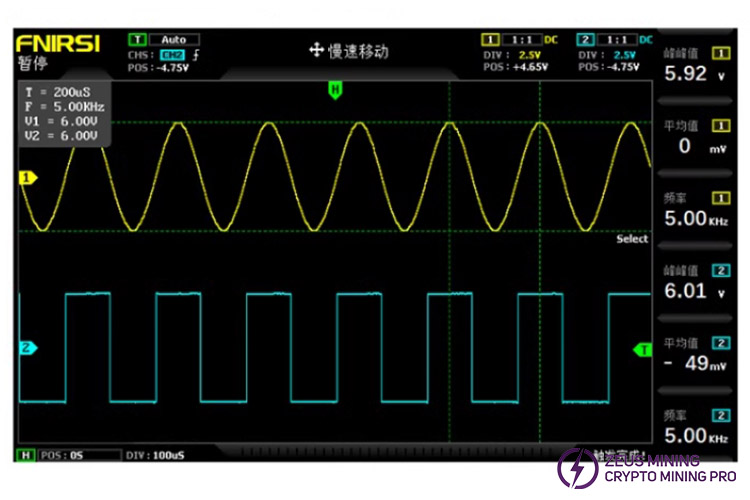Click the trigger T icon in header
750x500 pixels.
pyautogui.click(x=136, y=39)
